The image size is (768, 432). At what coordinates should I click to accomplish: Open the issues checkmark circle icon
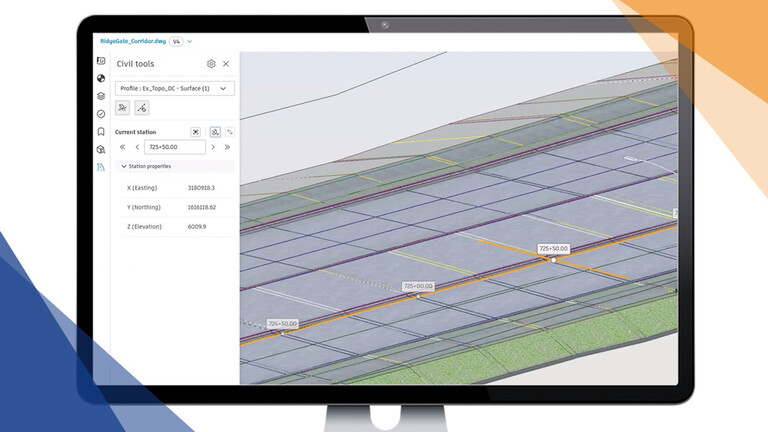point(101,114)
